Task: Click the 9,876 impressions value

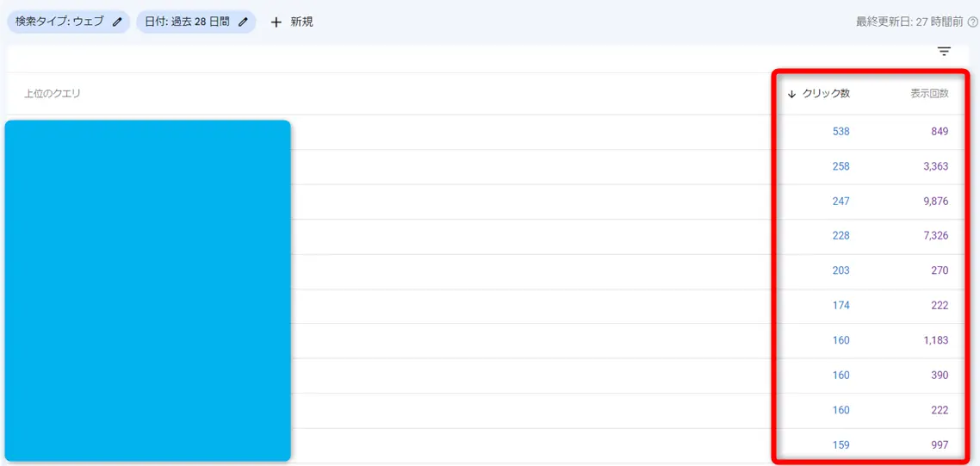Action: point(935,201)
